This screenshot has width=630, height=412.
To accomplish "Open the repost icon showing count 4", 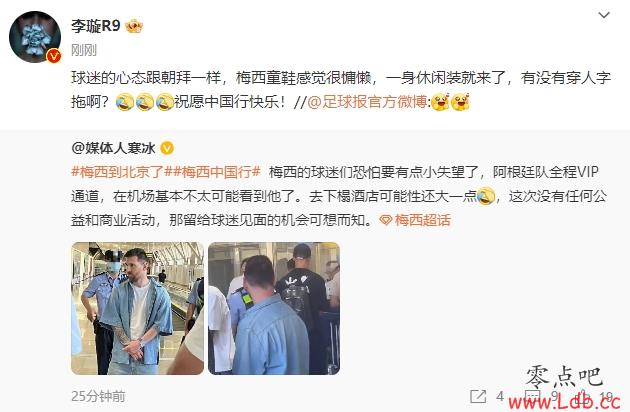I will coord(478,396).
